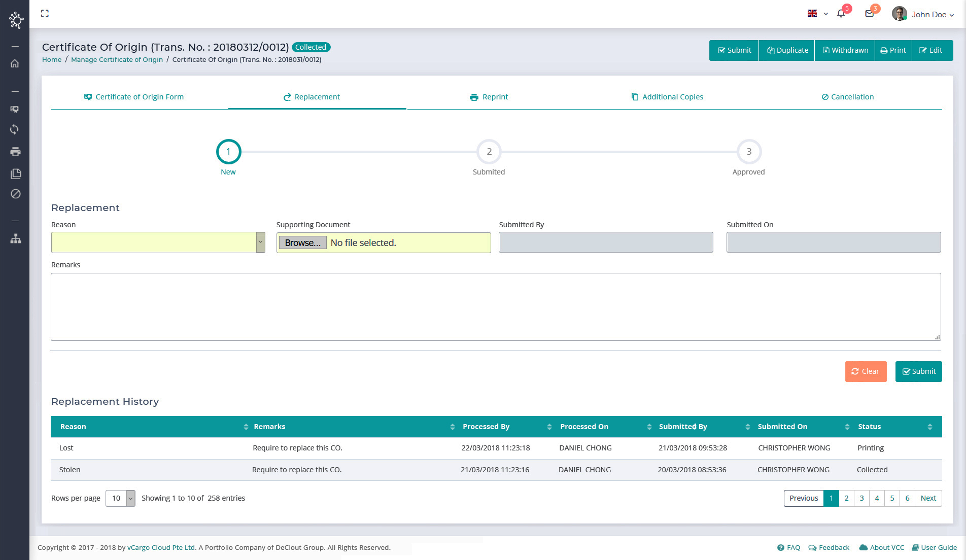Click the sidebar printer icon
The width and height of the screenshot is (966, 560).
[x=15, y=152]
